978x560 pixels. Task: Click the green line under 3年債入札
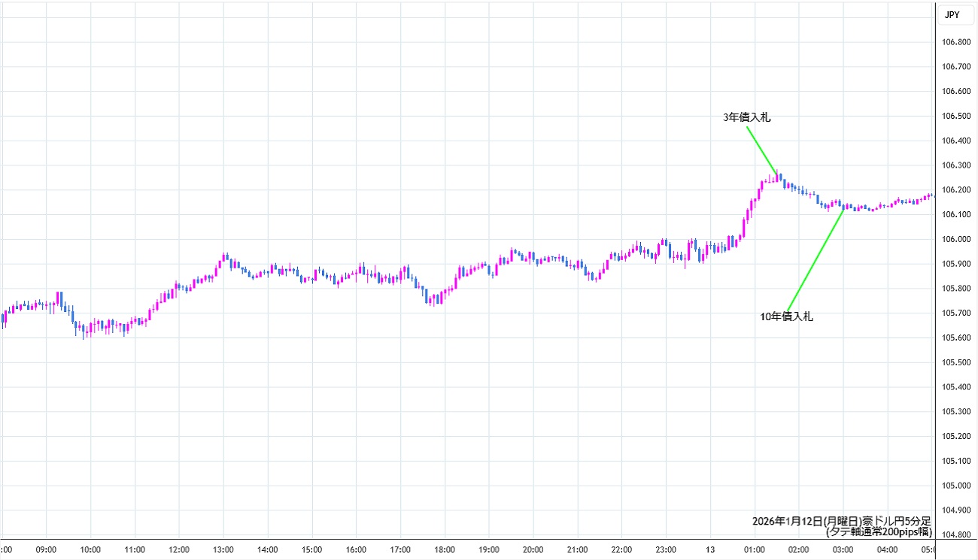(x=761, y=149)
